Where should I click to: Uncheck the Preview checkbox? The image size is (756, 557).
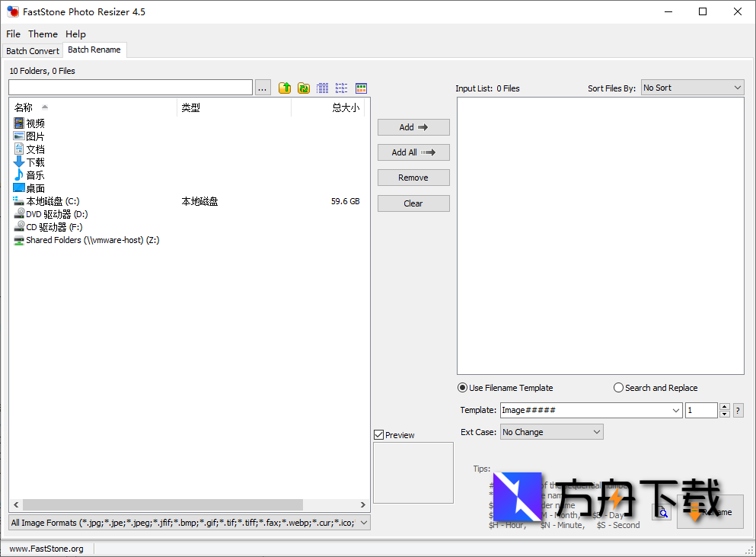pyautogui.click(x=379, y=435)
